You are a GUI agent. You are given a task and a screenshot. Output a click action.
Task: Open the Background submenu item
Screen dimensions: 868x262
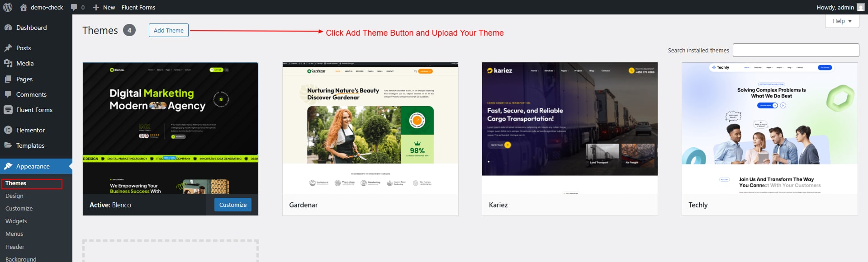[21, 259]
